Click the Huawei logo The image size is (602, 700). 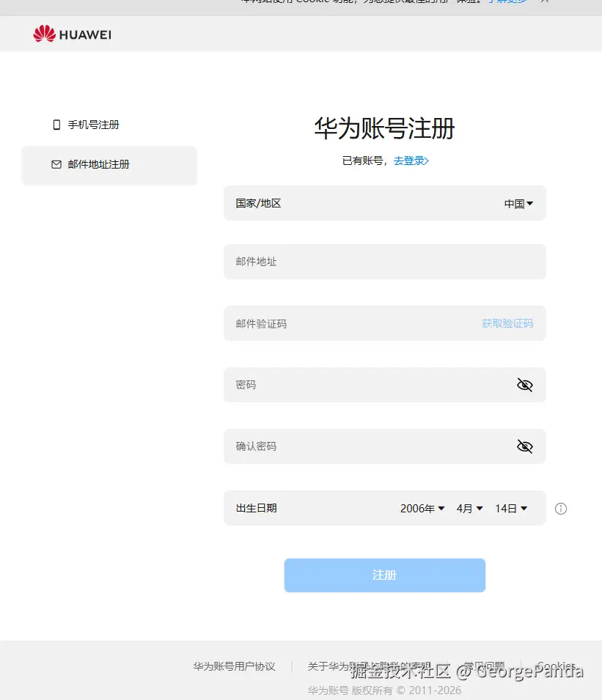[71, 34]
